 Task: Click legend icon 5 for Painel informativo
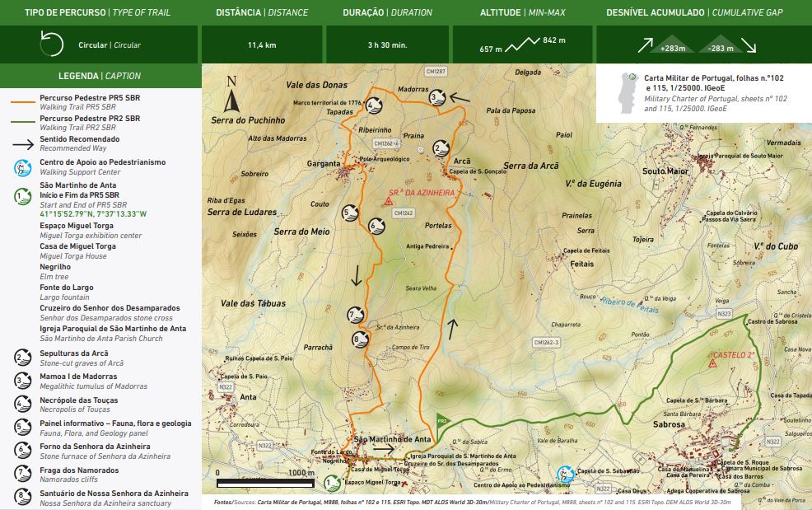(23, 428)
